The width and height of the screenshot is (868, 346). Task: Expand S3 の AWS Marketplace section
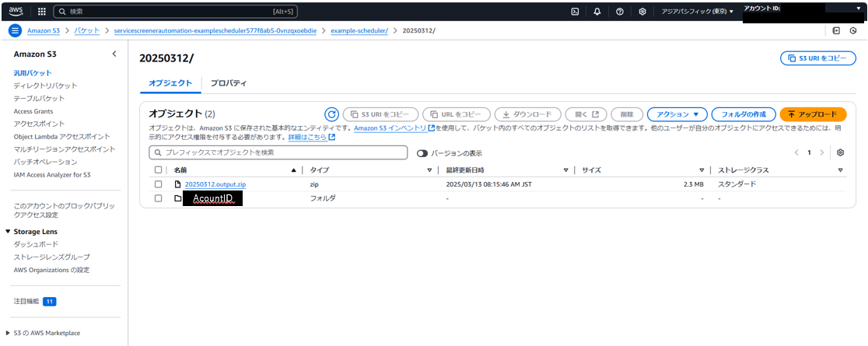tap(8, 333)
